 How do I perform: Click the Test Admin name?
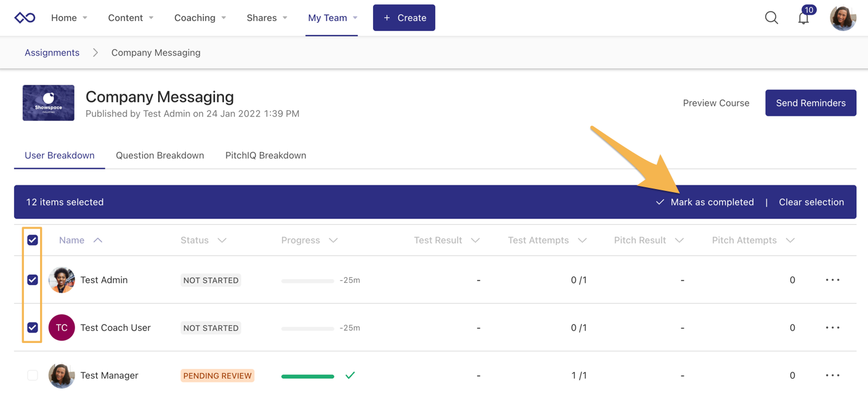pyautogui.click(x=104, y=280)
